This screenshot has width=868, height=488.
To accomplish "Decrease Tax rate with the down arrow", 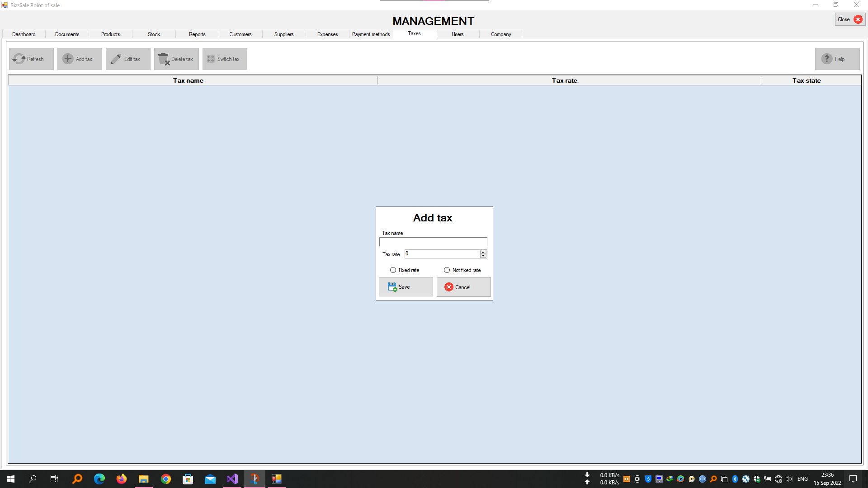I will (x=483, y=256).
